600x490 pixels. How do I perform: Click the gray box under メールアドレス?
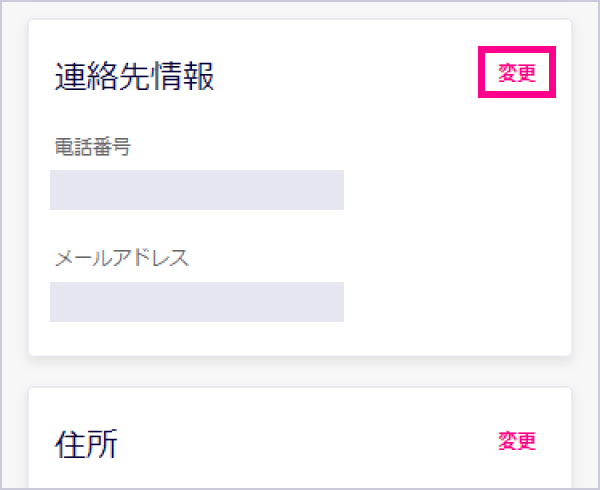[197, 302]
